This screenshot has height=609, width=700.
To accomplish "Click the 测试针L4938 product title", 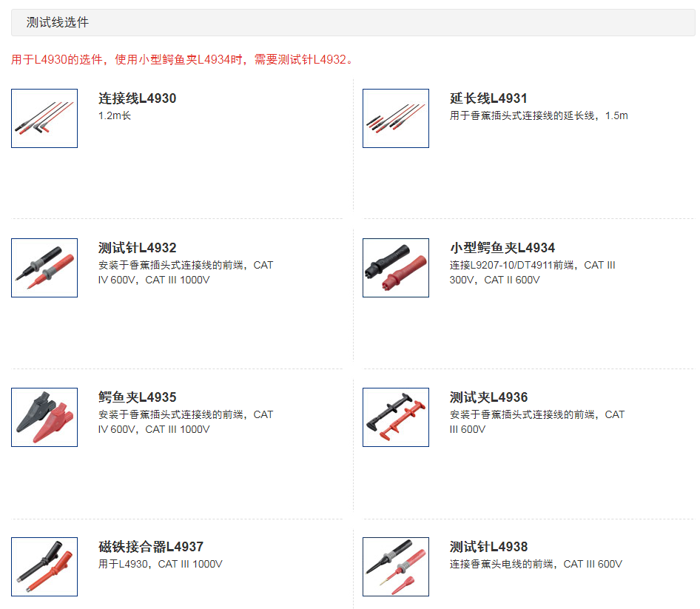I will 488,547.
